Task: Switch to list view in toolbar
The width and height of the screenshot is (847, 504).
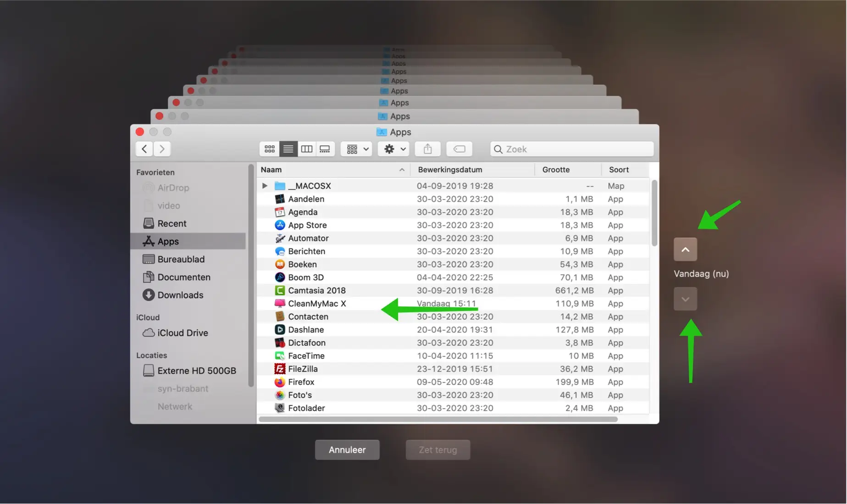Action: click(x=288, y=149)
